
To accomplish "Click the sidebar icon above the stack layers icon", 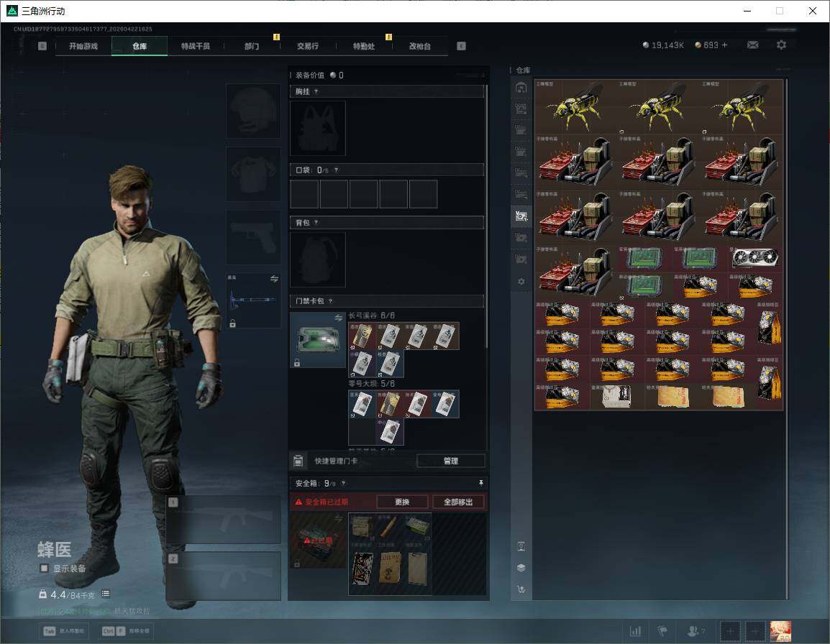I will point(521,546).
